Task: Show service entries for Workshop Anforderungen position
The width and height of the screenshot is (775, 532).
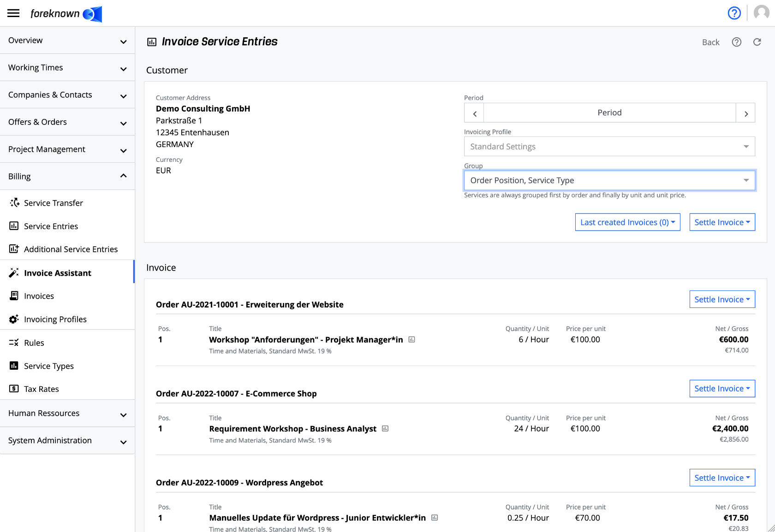Action: point(412,340)
